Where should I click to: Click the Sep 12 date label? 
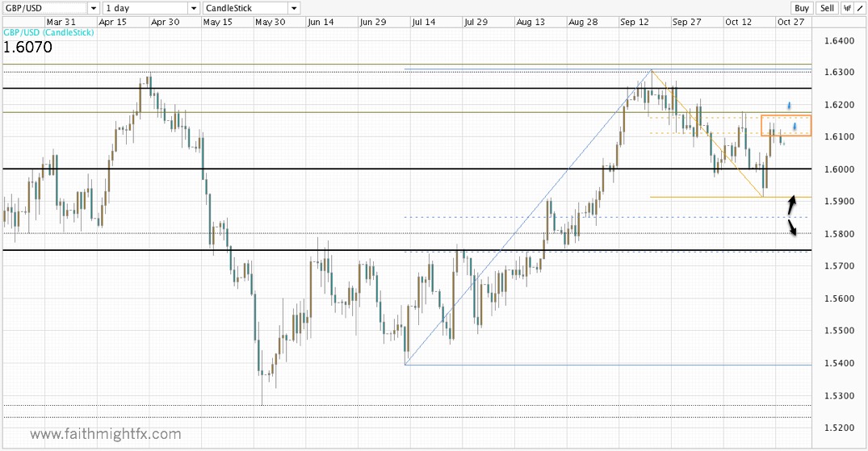coord(635,22)
